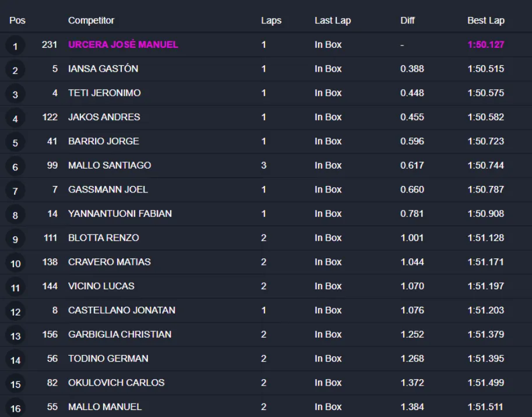The width and height of the screenshot is (532, 417).
Task: Click the leader's best lap 1:50.127
Action: point(485,44)
